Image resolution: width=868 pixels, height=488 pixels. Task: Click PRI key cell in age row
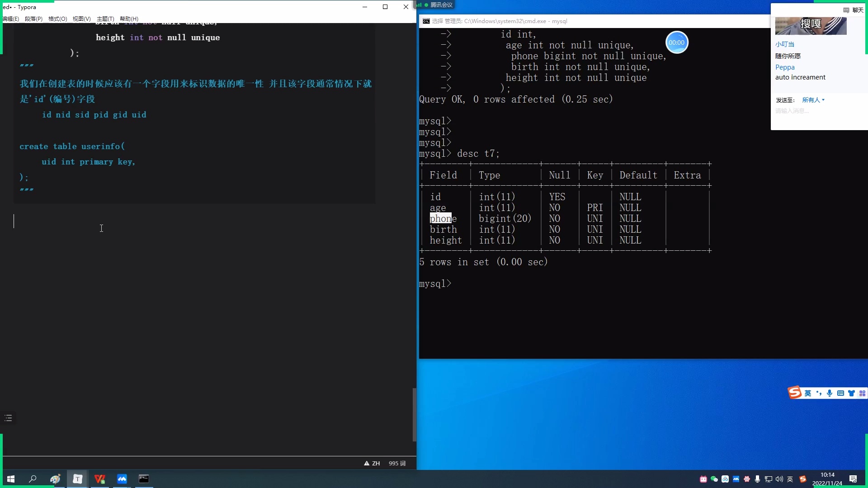(595, 208)
